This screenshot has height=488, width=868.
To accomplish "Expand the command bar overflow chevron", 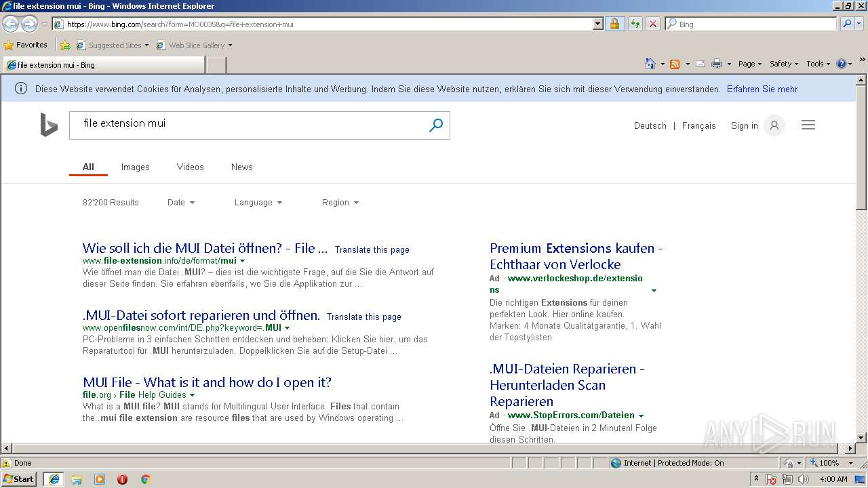I will (x=862, y=61).
